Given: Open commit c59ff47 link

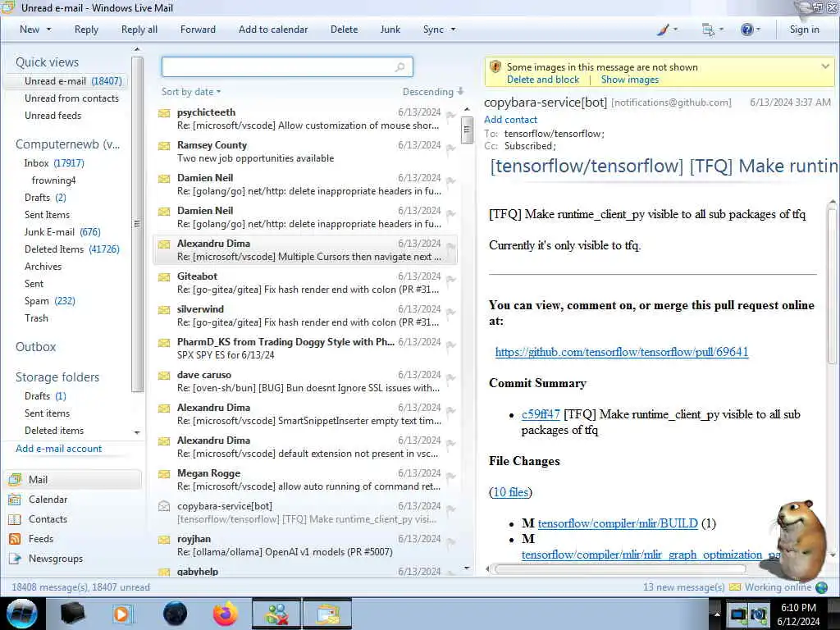Looking at the screenshot, I should click(541, 414).
